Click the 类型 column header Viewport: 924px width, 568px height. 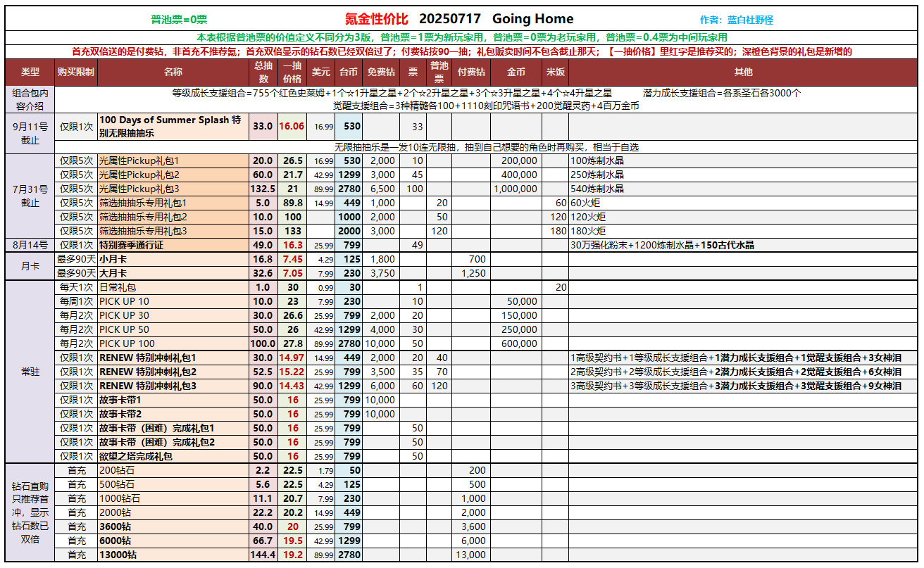pos(30,72)
